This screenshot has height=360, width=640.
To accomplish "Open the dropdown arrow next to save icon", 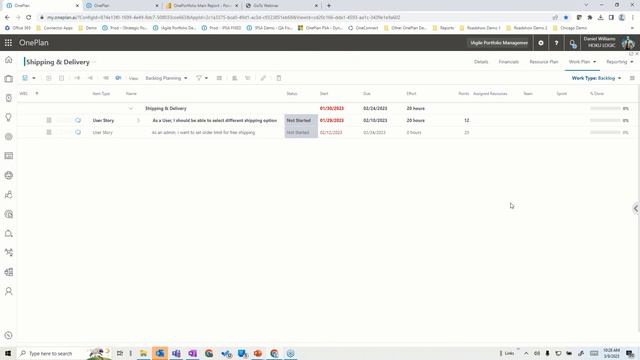I will [x=34, y=78].
